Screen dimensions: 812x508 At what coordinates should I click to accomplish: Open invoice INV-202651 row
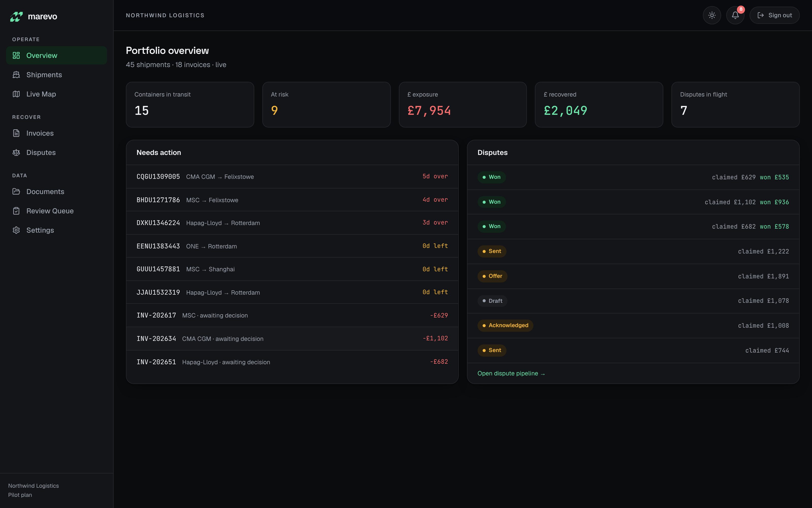click(x=292, y=362)
